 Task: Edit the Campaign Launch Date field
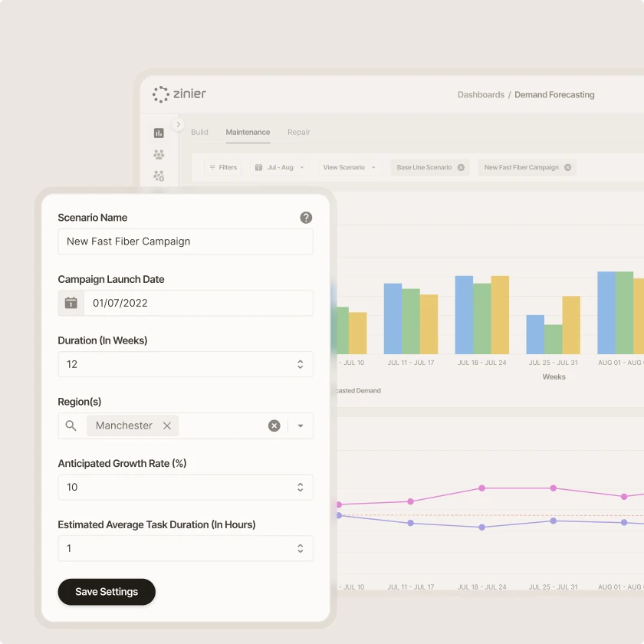pos(186,303)
